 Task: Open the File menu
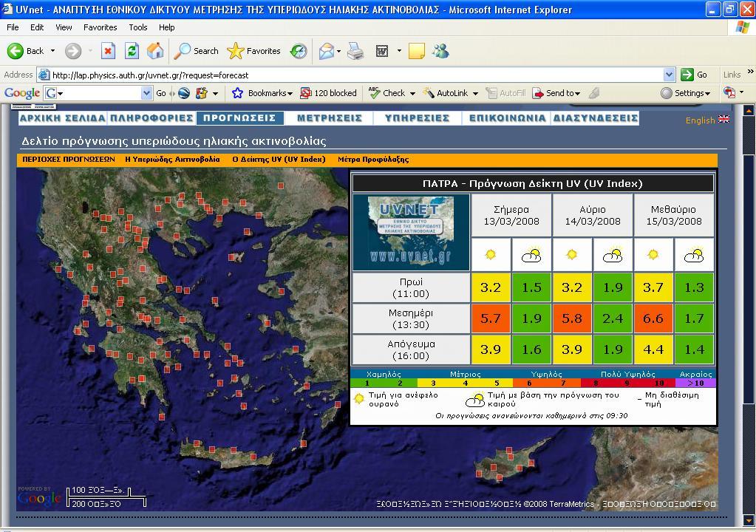pyautogui.click(x=13, y=27)
